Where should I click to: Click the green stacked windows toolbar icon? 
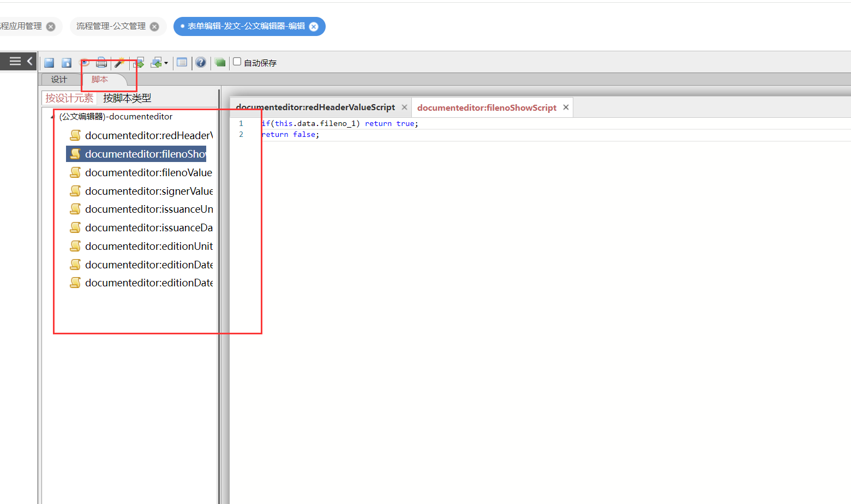[220, 63]
